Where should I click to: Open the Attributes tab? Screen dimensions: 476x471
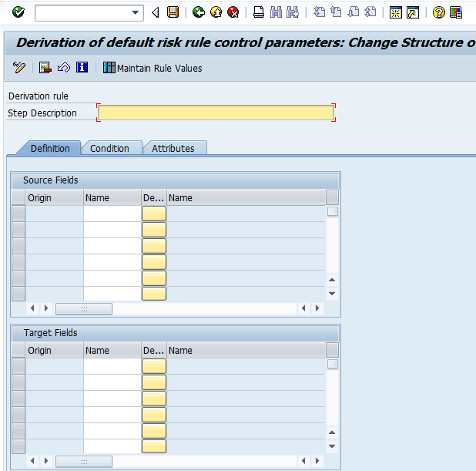tap(173, 148)
